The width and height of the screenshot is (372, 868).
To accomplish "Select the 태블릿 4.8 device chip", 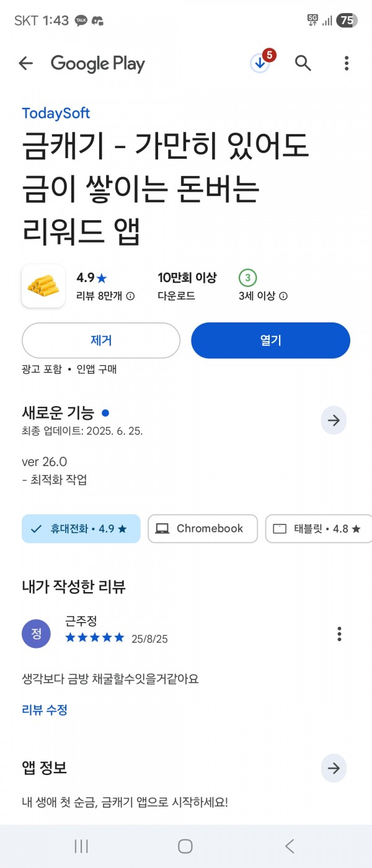I will [x=319, y=529].
